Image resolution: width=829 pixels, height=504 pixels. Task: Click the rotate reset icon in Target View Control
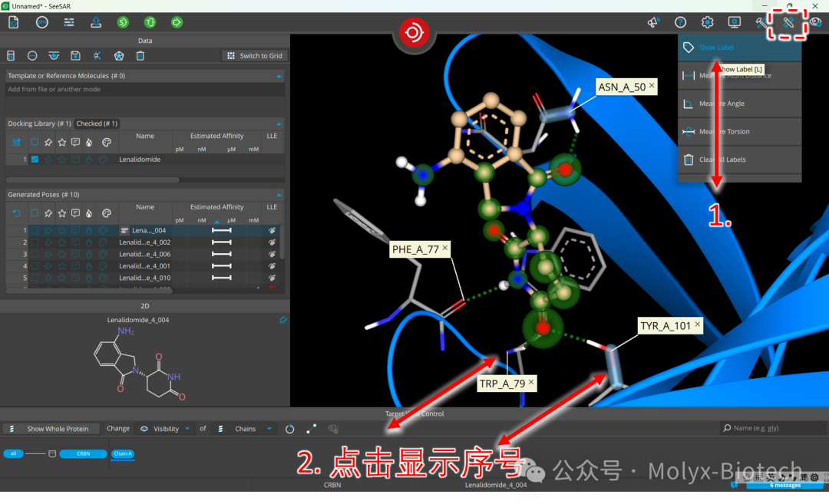click(x=289, y=429)
